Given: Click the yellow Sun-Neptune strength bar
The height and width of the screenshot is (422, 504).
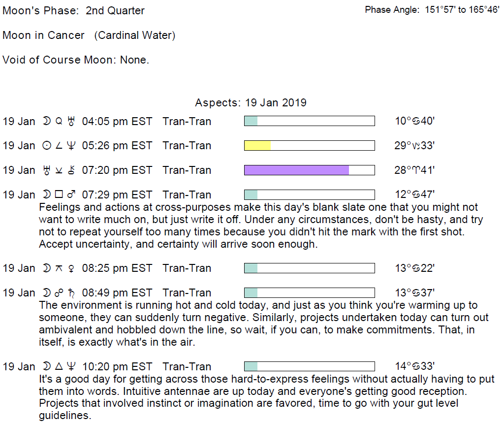Looking at the screenshot, I should (x=257, y=146).
